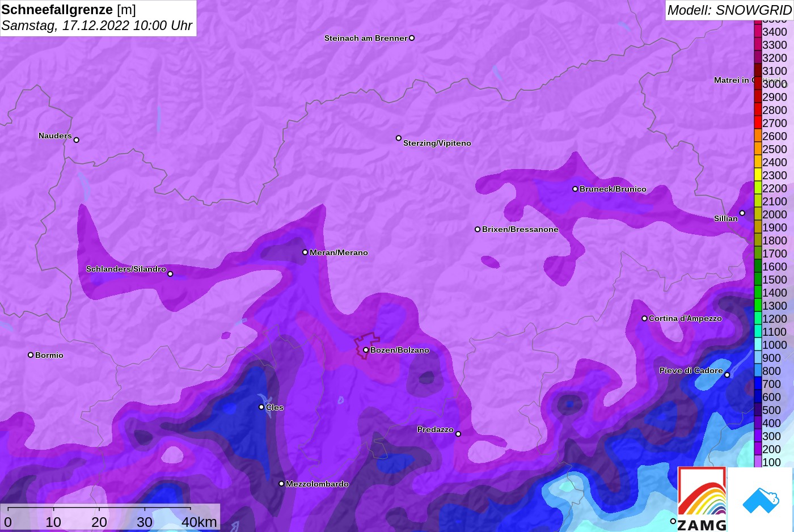Pick the 3200 m purple legend swatch

point(758,57)
